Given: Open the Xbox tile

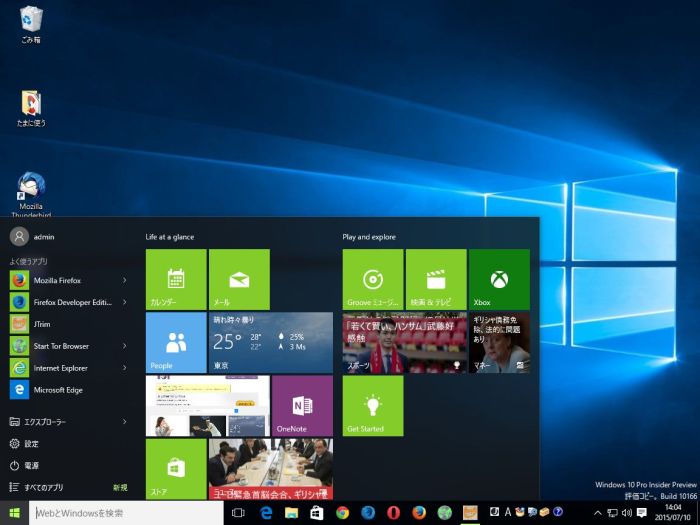Looking at the screenshot, I should tap(499, 279).
